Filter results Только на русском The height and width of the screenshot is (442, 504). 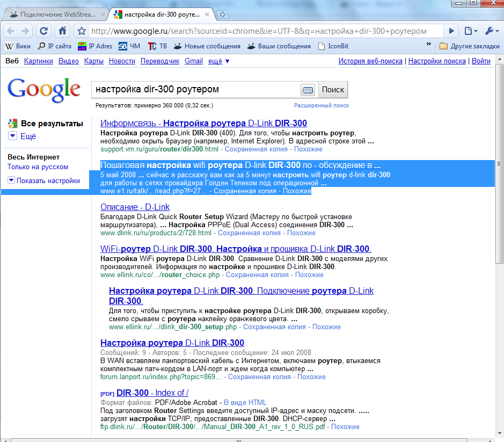coord(38,167)
